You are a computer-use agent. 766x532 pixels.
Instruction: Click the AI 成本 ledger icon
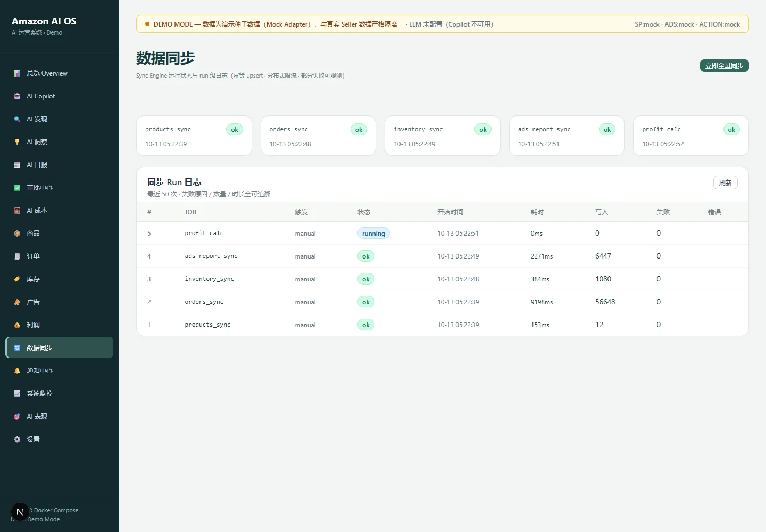click(17, 211)
